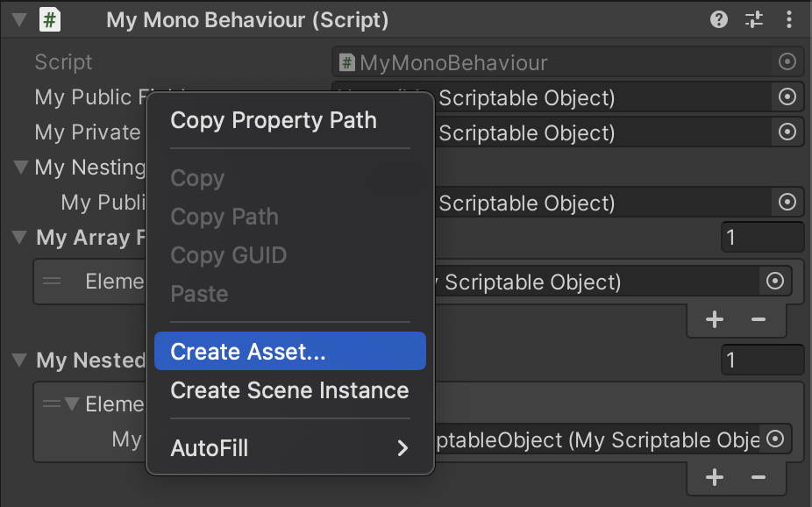Viewport: 812px width, 507px height.
Task: Choose Create Scene Instance option
Action: point(289,390)
